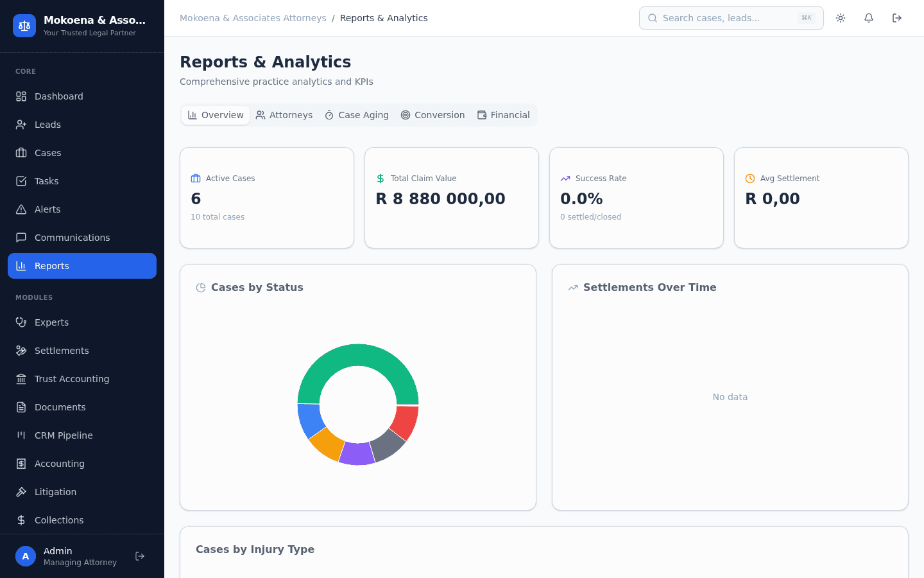
Task: Click the sidebar logout icon beside Admin
Action: [x=140, y=556]
